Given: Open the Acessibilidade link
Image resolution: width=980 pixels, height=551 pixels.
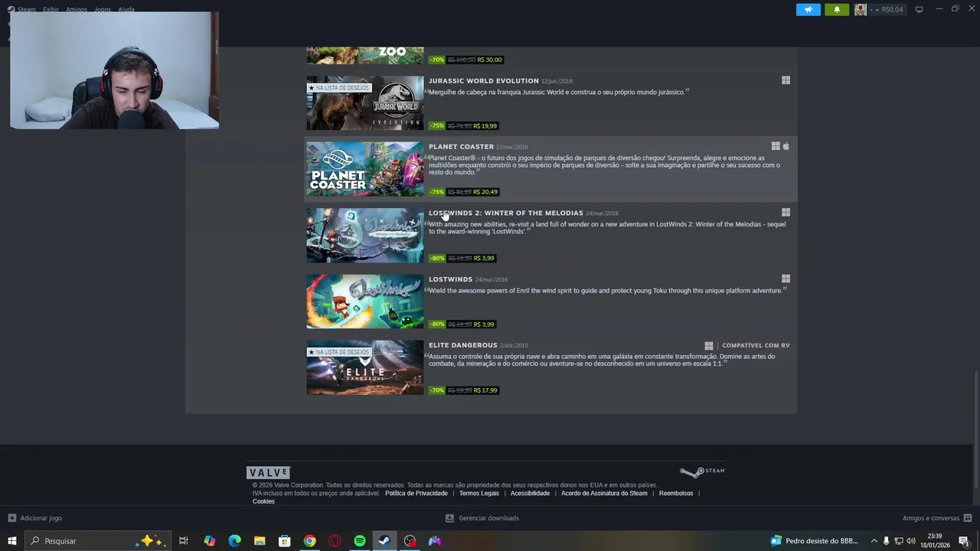Looking at the screenshot, I should (530, 494).
